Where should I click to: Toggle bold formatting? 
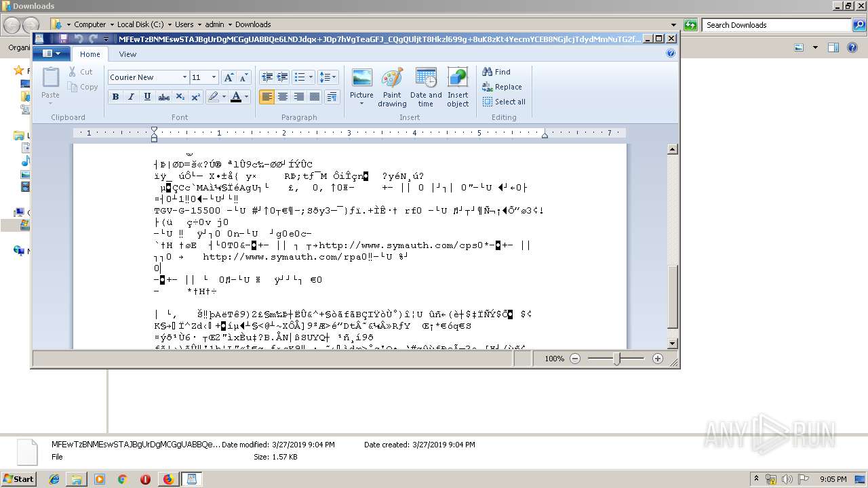click(x=115, y=97)
